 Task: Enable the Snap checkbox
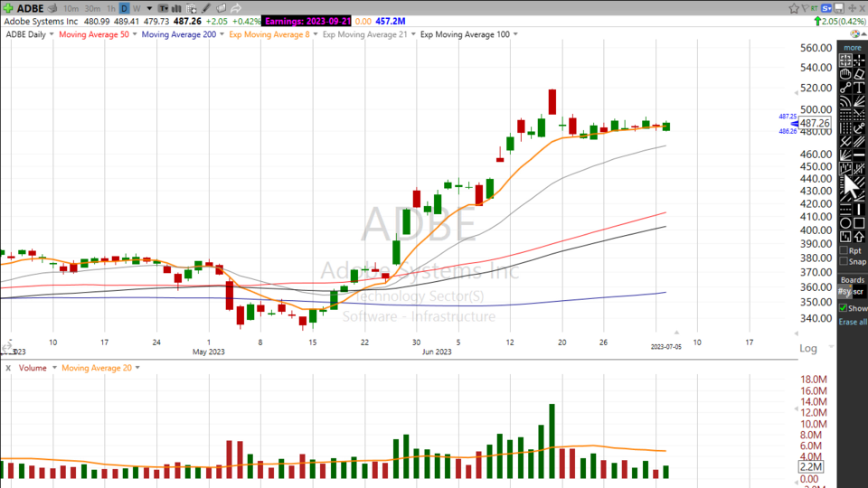pyautogui.click(x=844, y=262)
